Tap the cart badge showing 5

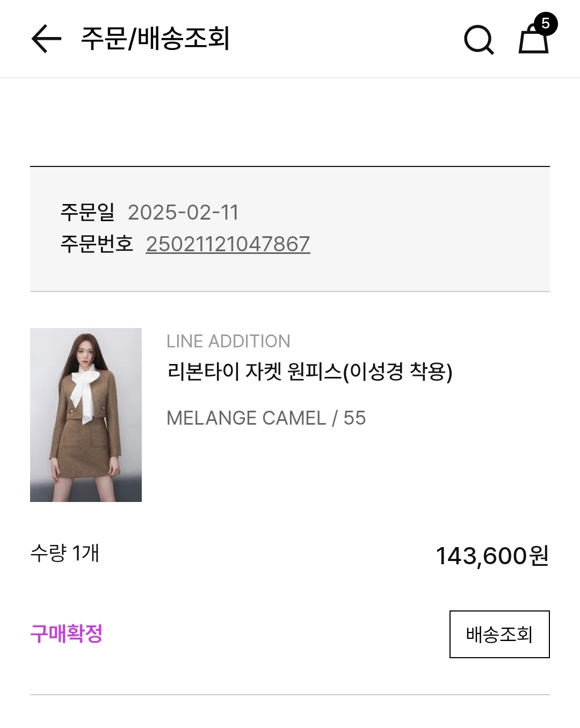pyautogui.click(x=546, y=24)
